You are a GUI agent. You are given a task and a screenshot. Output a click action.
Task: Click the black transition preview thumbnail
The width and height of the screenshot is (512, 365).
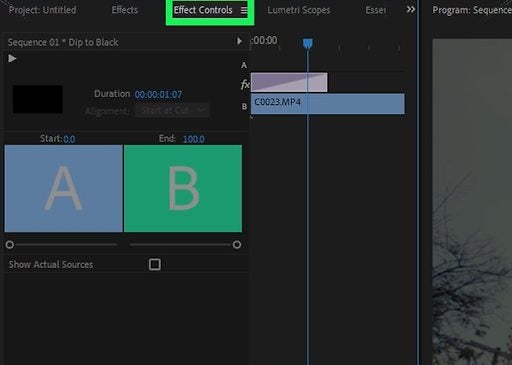click(38, 99)
